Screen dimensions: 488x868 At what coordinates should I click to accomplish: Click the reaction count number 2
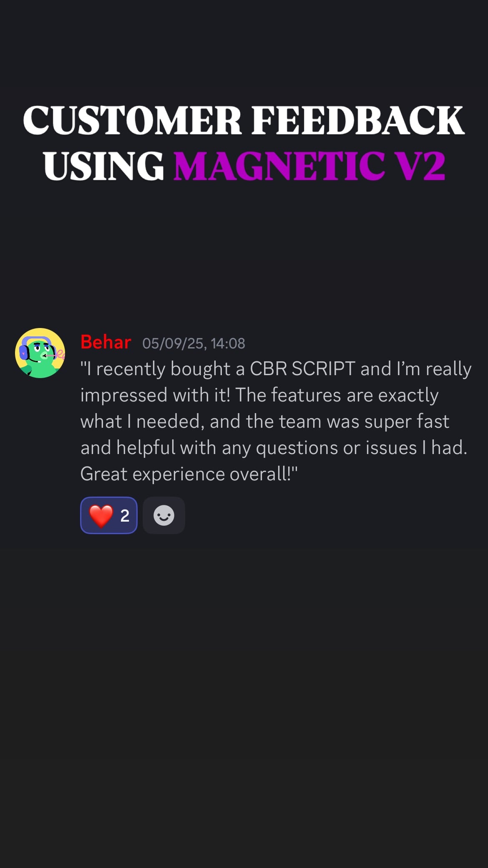(125, 516)
